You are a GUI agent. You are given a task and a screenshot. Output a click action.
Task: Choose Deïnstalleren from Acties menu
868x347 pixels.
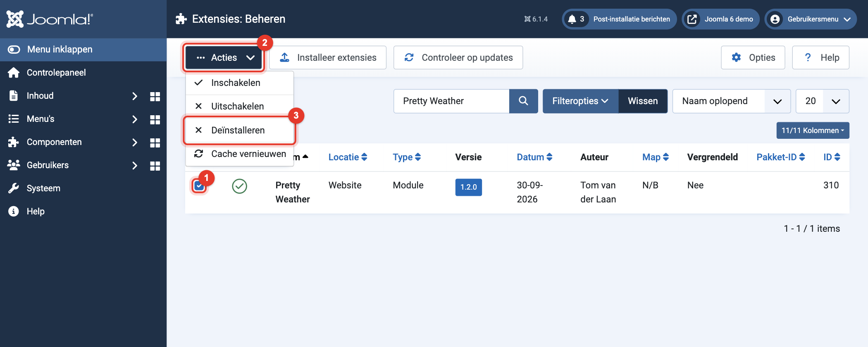coord(240,131)
